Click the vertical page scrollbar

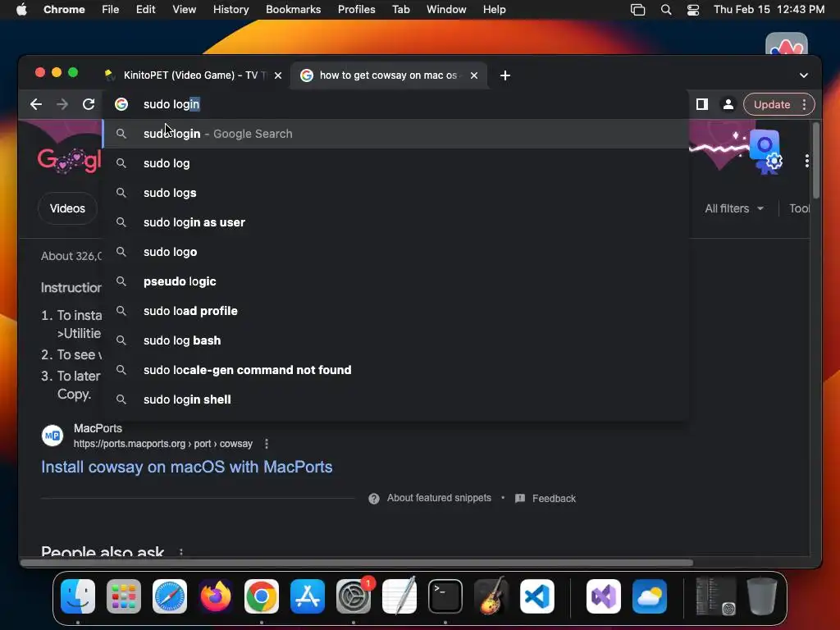[816, 161]
